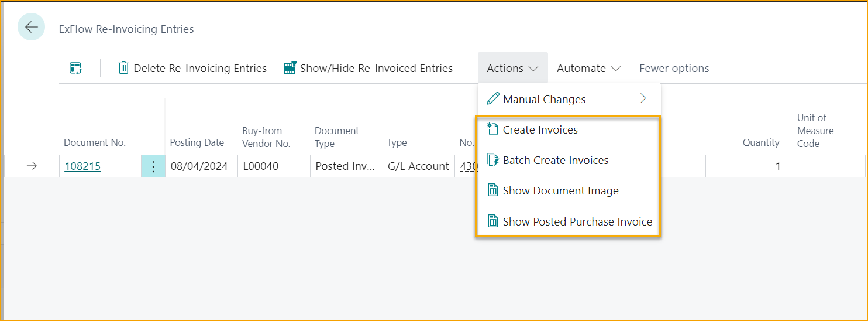
Task: Select the G/L Account type cell
Action: [x=419, y=166]
